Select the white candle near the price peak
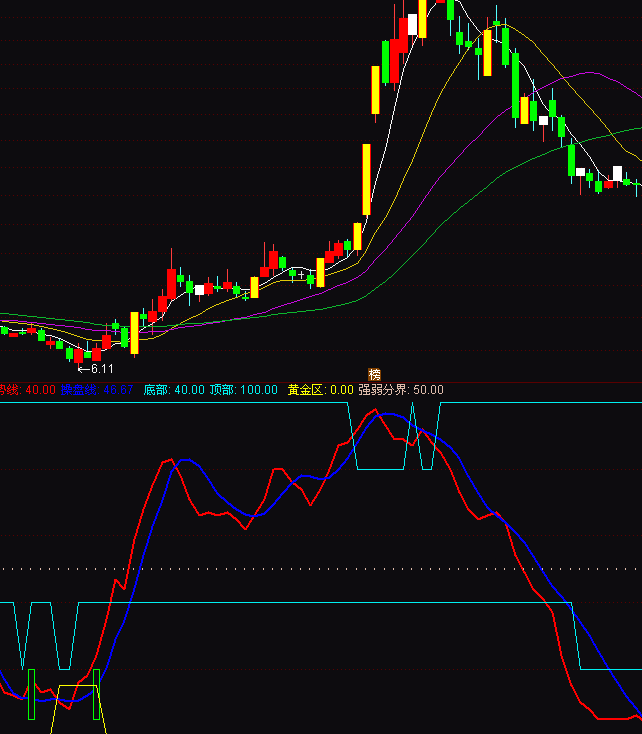The height and width of the screenshot is (734, 642). tap(412, 25)
